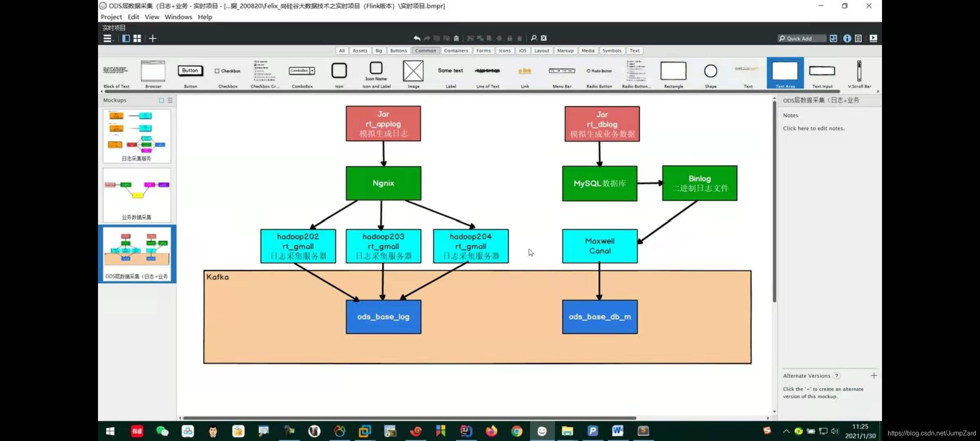980x441 pixels.
Task: Pick the Radio Button control
Action: pyautogui.click(x=599, y=74)
